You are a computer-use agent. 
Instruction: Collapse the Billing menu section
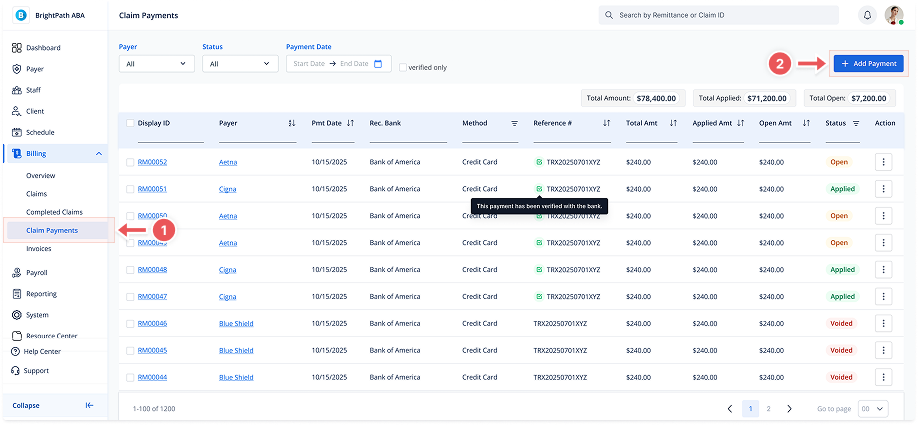point(98,153)
